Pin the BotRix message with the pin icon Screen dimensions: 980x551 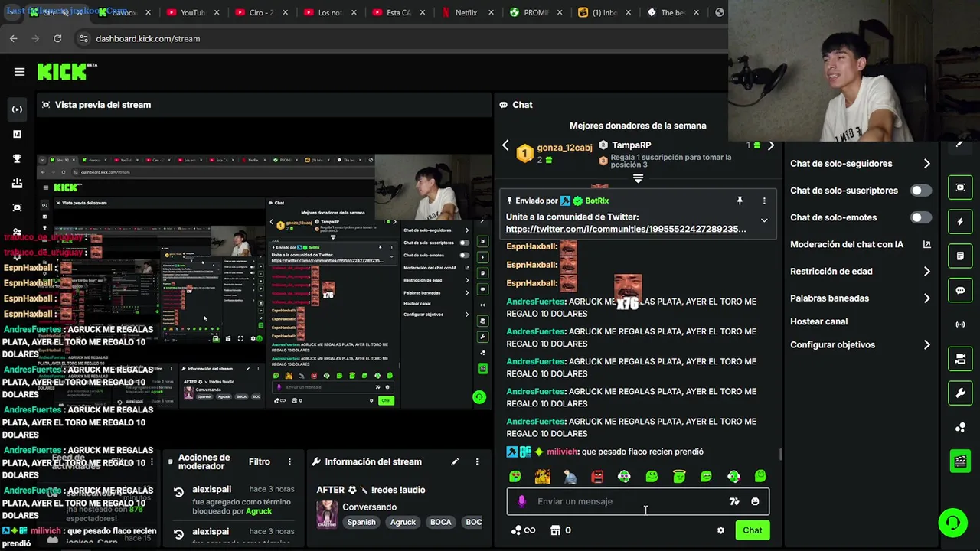(x=740, y=201)
